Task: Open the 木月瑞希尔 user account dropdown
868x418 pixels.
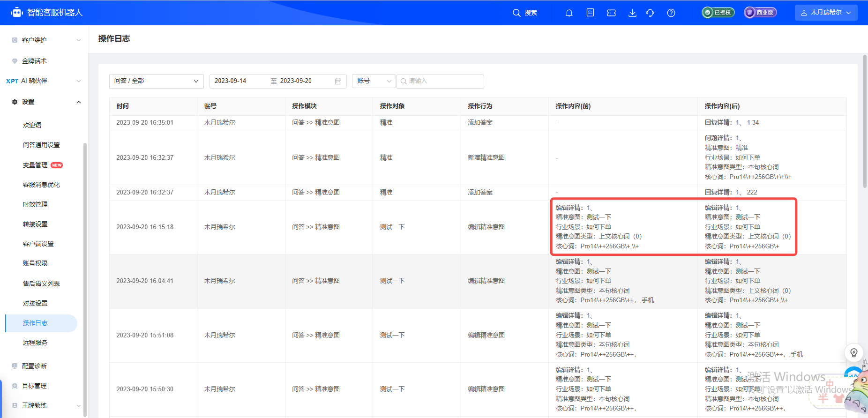Action: (x=826, y=13)
